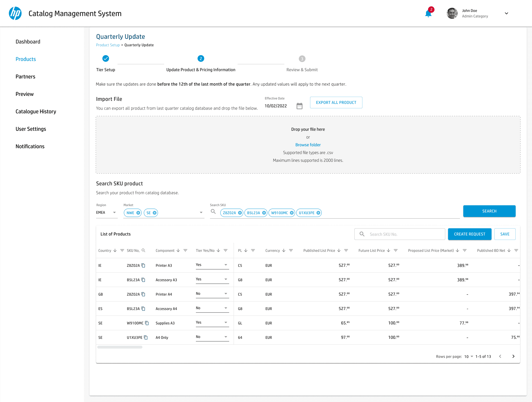Image resolution: width=532 pixels, height=402 pixels.
Task: Open the Region EMEA dropdown
Action: [107, 212]
